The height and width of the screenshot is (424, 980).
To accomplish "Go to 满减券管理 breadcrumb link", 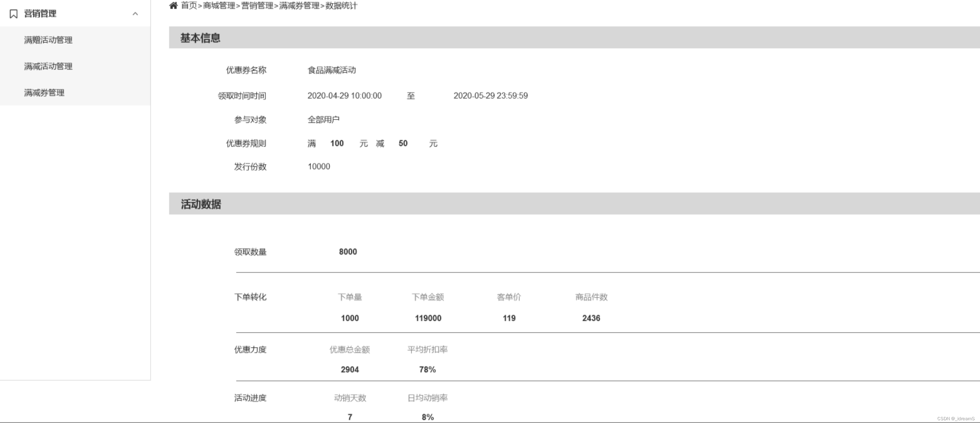I will point(299,5).
